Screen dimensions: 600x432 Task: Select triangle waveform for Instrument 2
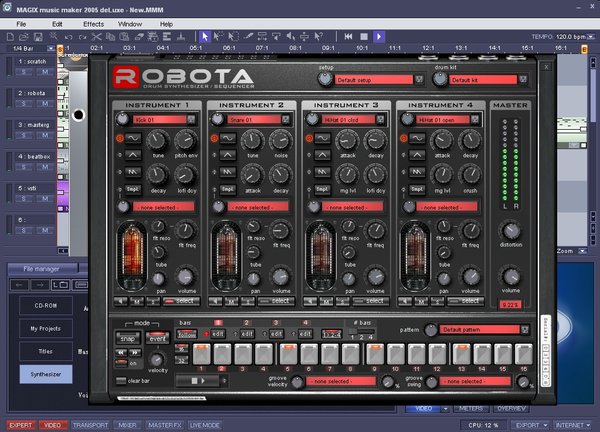pos(228,155)
